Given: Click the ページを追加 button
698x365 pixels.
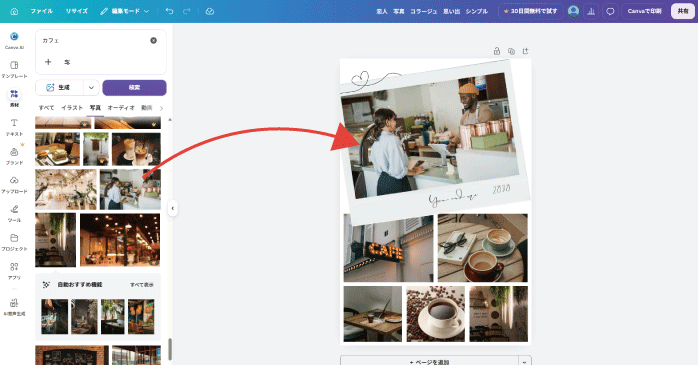Looking at the screenshot, I should (429, 361).
